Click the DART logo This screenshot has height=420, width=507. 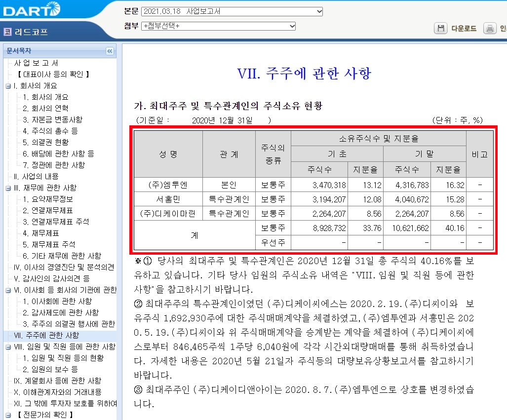(x=32, y=9)
